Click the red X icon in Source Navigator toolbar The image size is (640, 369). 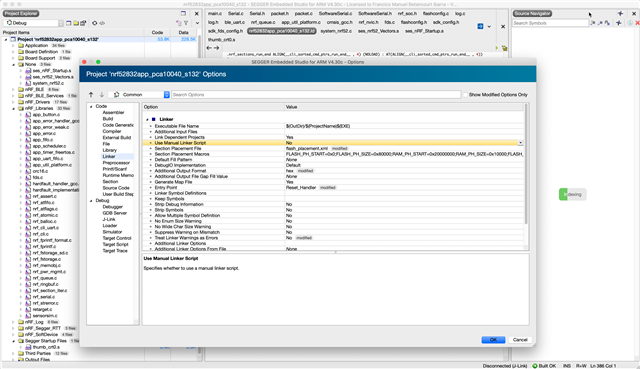click(x=638, y=23)
